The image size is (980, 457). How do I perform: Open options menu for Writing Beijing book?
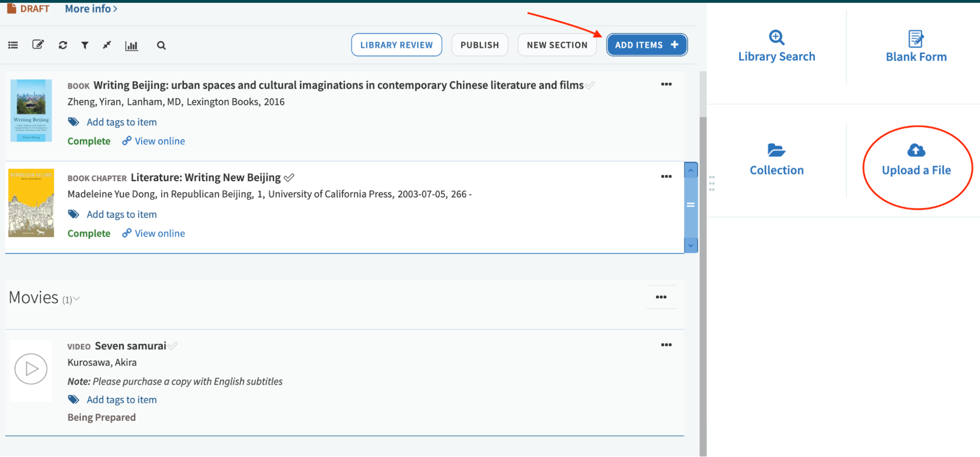click(666, 84)
